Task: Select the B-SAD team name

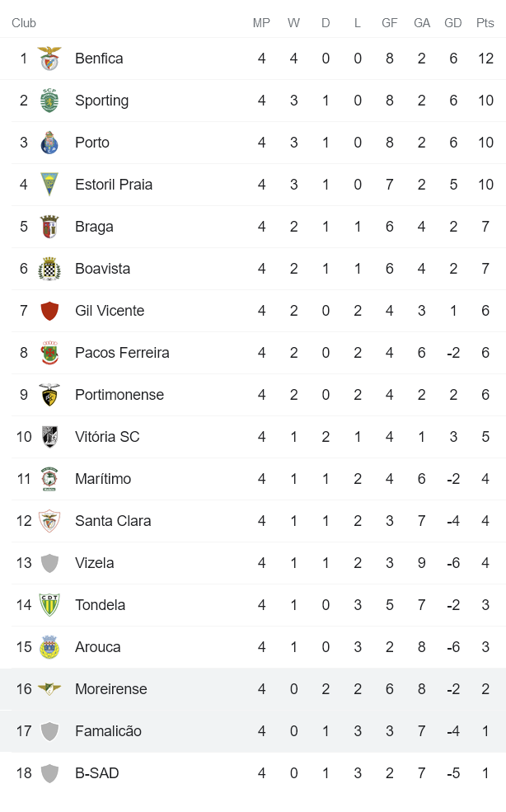Action: tap(96, 773)
